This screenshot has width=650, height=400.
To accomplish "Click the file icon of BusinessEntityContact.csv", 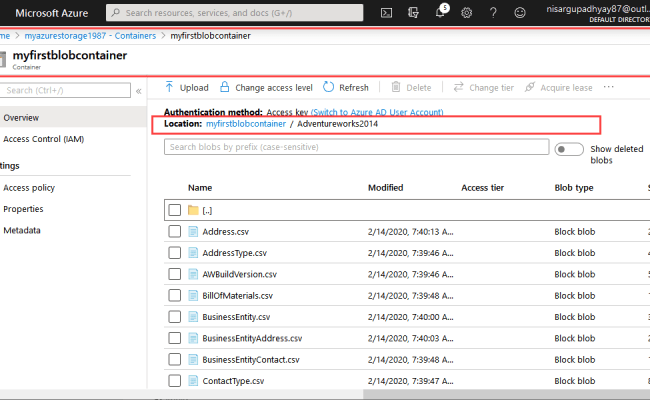I will coord(193,359).
